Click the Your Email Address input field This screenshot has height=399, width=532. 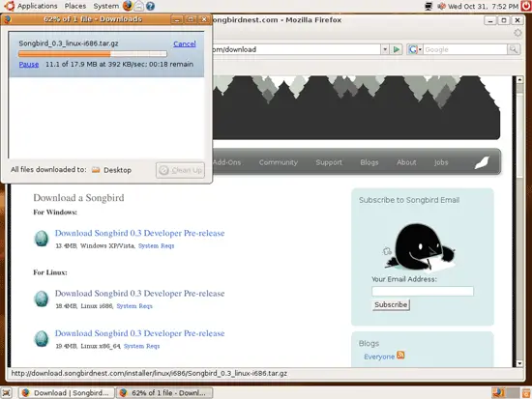tap(423, 291)
